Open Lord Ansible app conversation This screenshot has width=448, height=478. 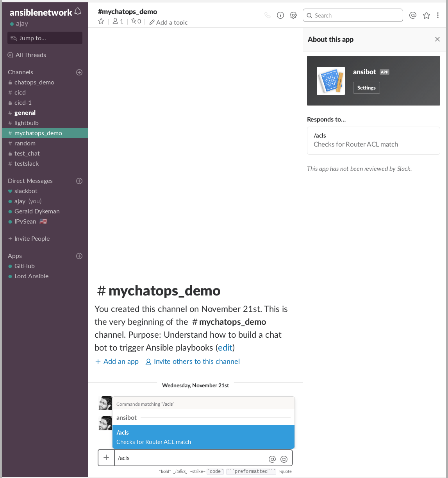coord(31,276)
